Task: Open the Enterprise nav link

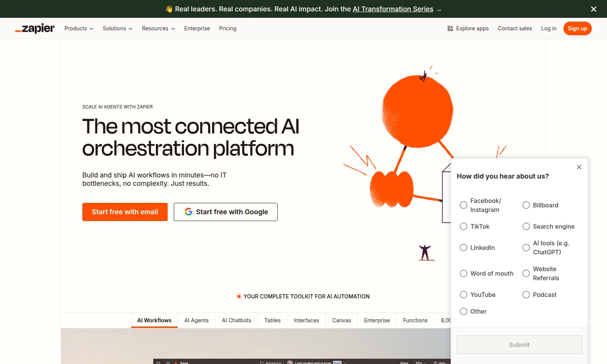Action: point(197,28)
